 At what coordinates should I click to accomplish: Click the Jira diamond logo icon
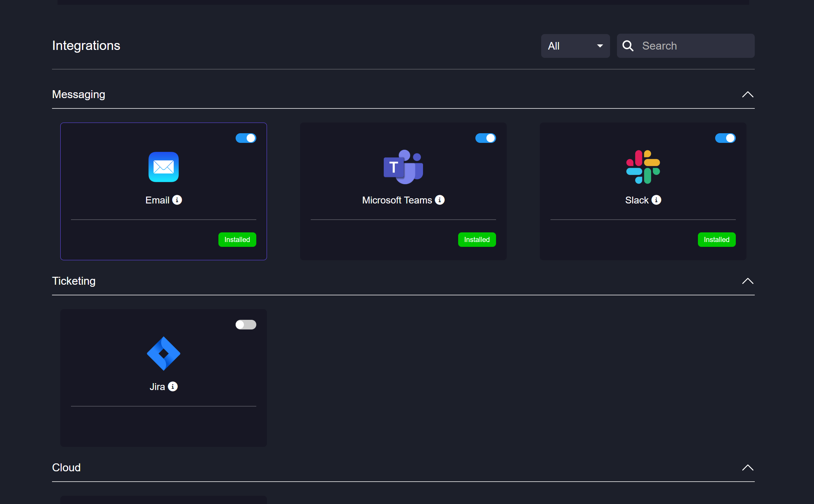pos(163,354)
